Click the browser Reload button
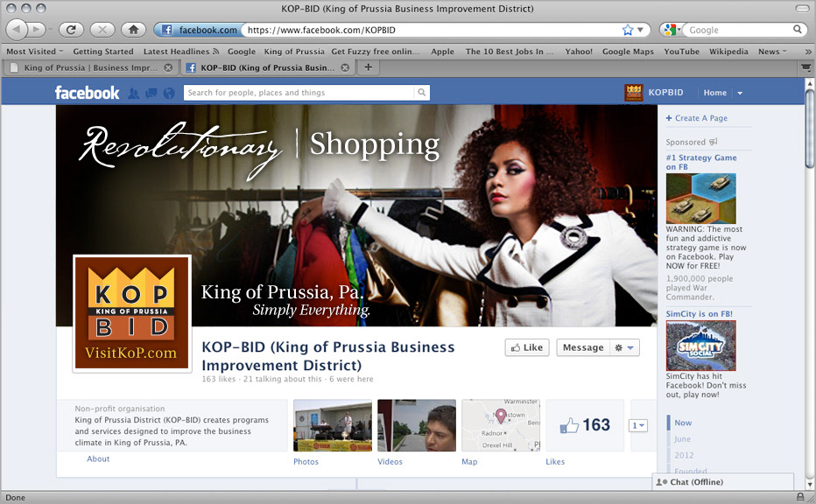 coord(70,30)
